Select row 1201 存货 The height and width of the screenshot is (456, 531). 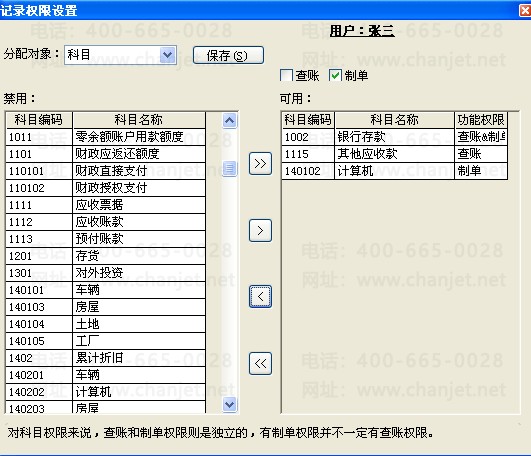coord(105,256)
